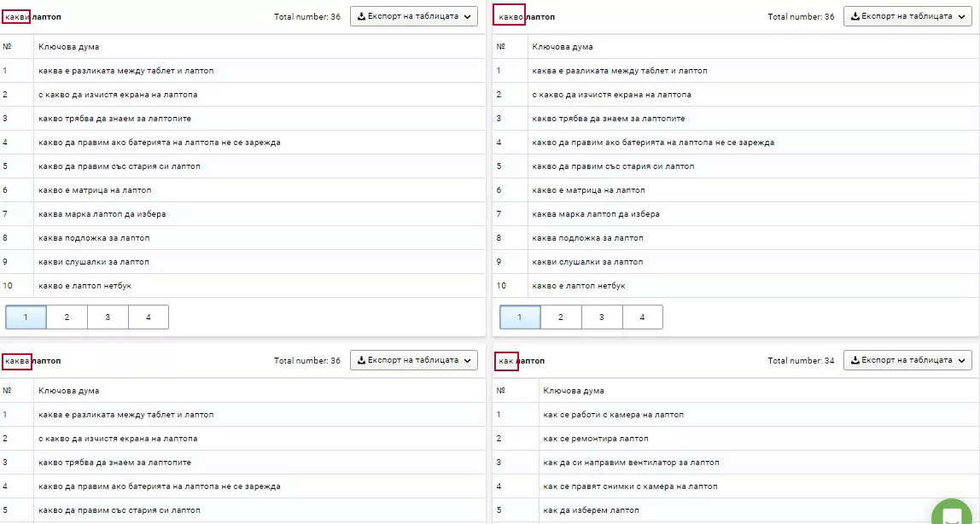Image resolution: width=980 pixels, height=524 pixels.
Task: Click the "каква лаптоп" panel title
Action: [x=33, y=361]
